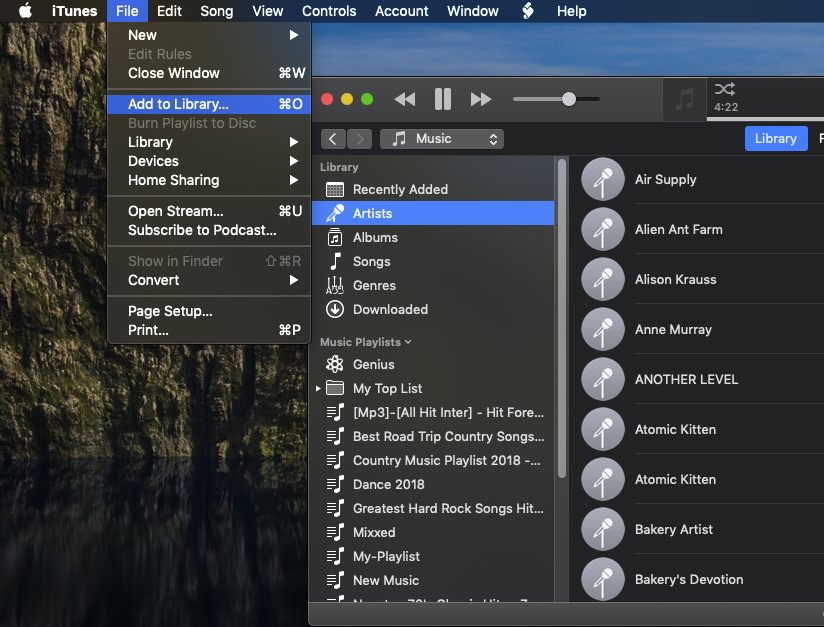Select artist ANOTHER LEVEL
The width and height of the screenshot is (824, 627).
coord(702,379)
